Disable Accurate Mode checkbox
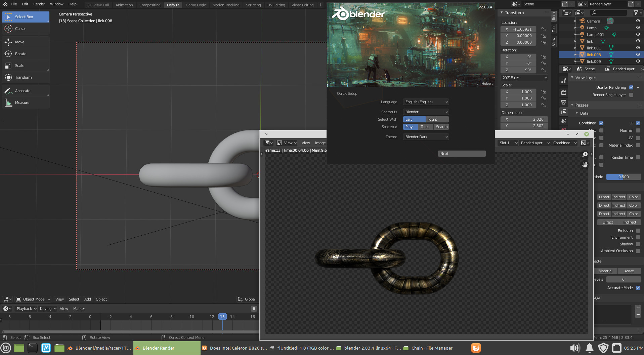This screenshot has width=644, height=355. pos(638,288)
